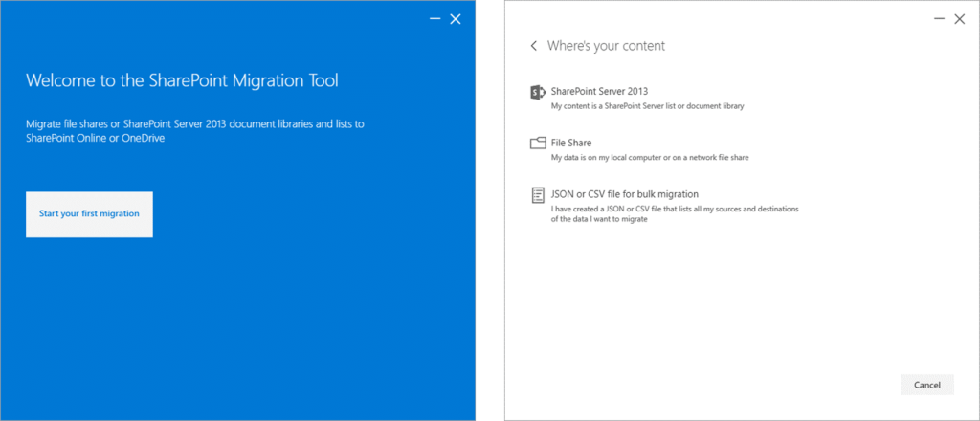Viewport: 980px width, 421px height.
Task: Click 'My data is on my local computer' description
Action: point(650,158)
